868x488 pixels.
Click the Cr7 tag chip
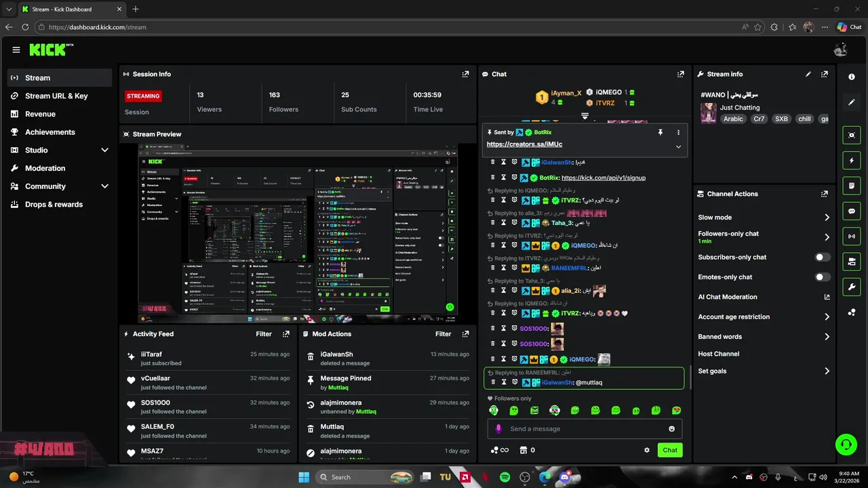759,119
